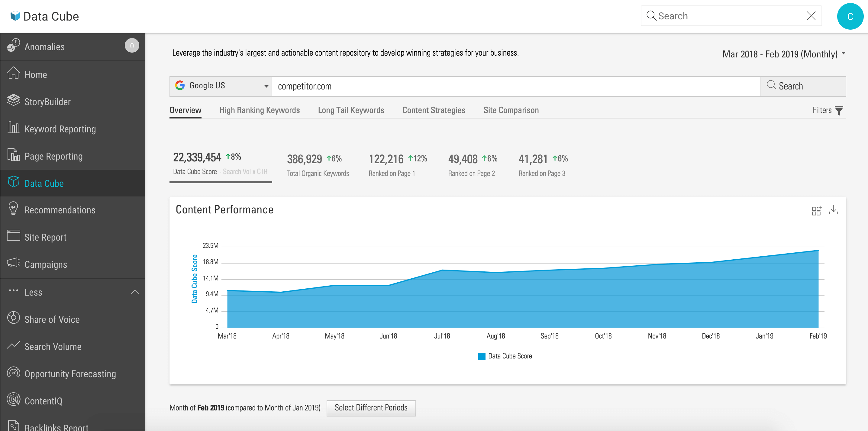
Task: Open the Site Comparison tab
Action: click(x=511, y=110)
